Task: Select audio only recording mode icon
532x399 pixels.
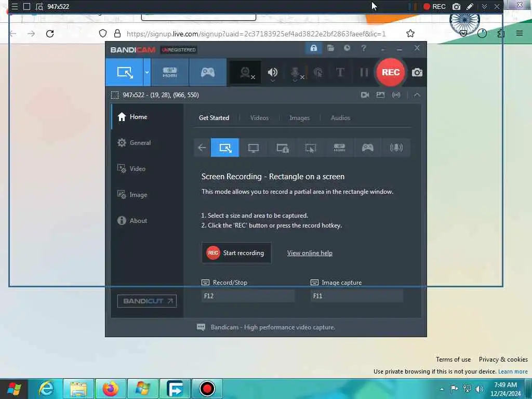Action: (x=396, y=148)
